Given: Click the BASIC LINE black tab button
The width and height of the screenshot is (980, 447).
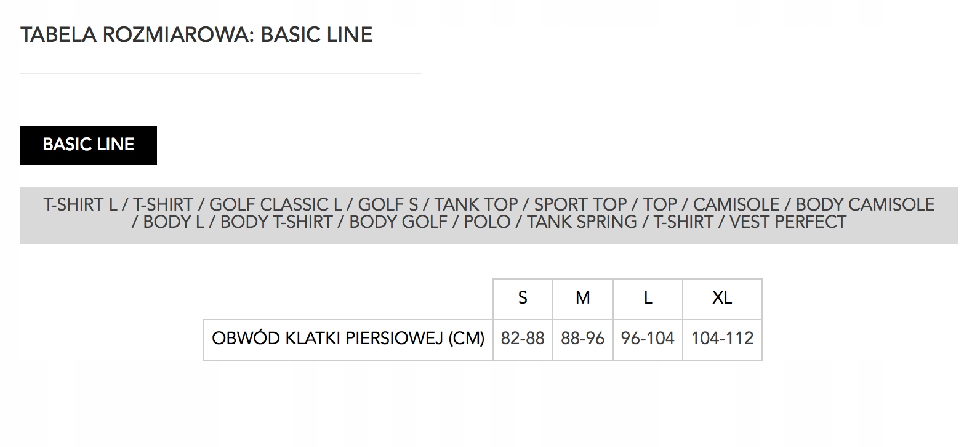Looking at the screenshot, I should point(89,145).
